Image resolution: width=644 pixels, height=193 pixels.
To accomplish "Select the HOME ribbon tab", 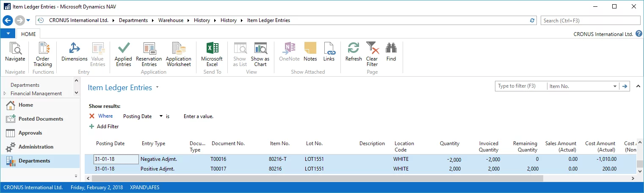I will [x=28, y=34].
